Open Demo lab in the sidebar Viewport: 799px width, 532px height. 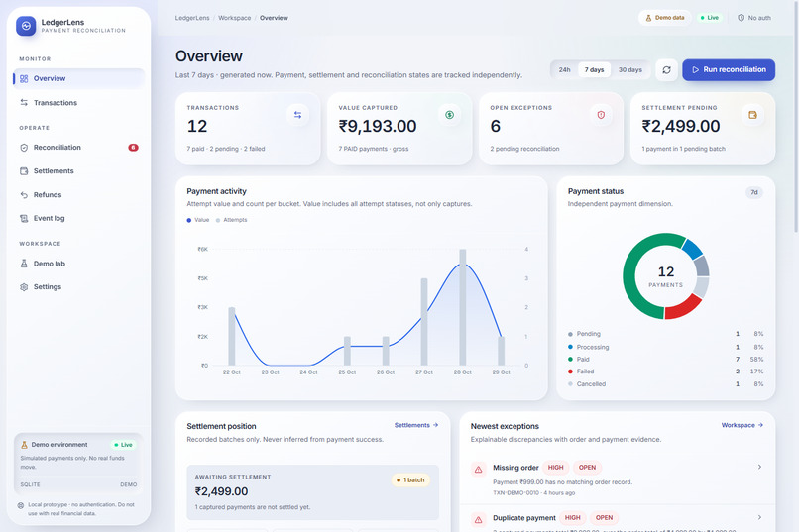tap(79, 264)
